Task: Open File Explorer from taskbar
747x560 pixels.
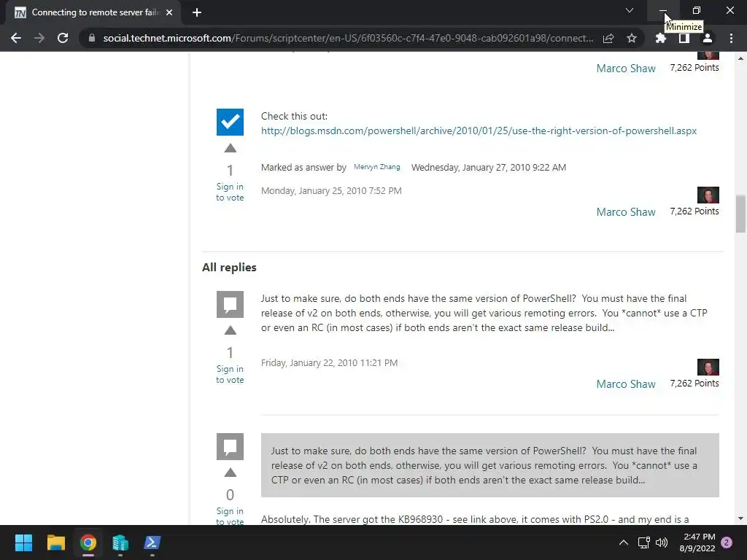Action: tap(55, 542)
